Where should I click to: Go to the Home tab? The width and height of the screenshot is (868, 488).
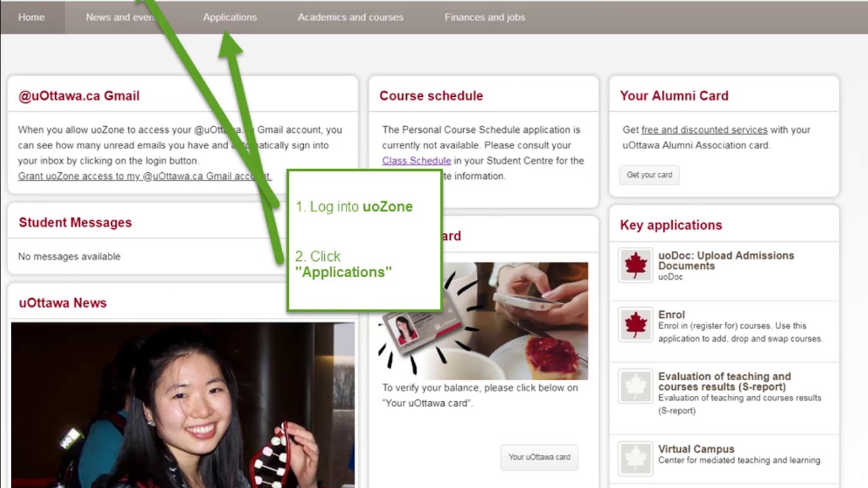(x=31, y=17)
